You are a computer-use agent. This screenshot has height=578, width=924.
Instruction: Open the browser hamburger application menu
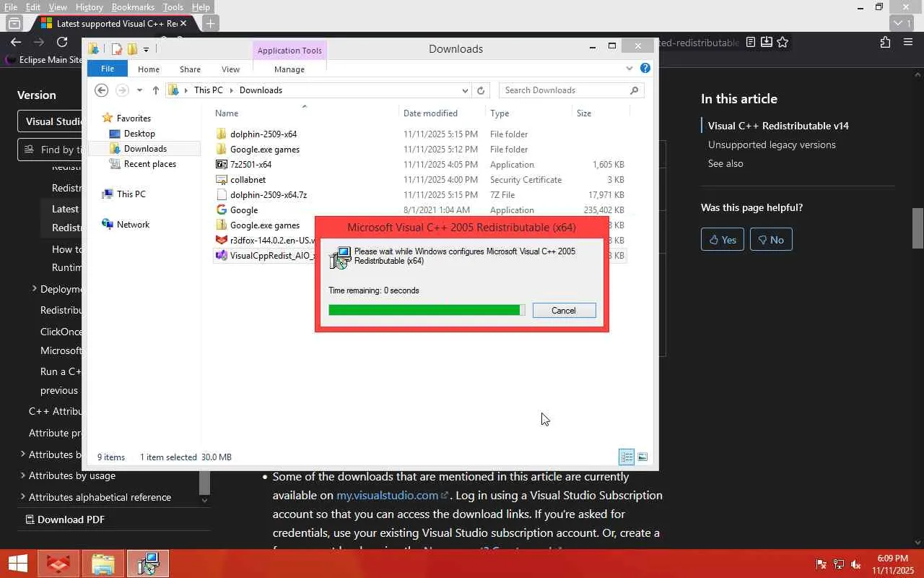pyautogui.click(x=908, y=43)
